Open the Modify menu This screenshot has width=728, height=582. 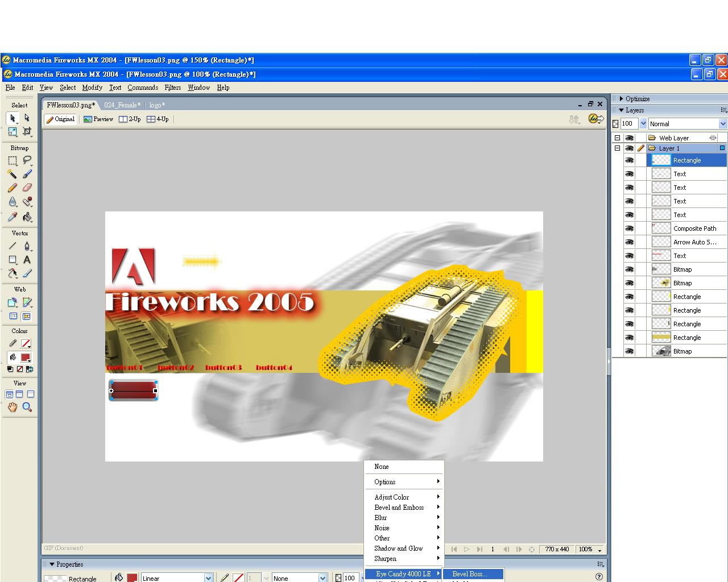click(92, 88)
